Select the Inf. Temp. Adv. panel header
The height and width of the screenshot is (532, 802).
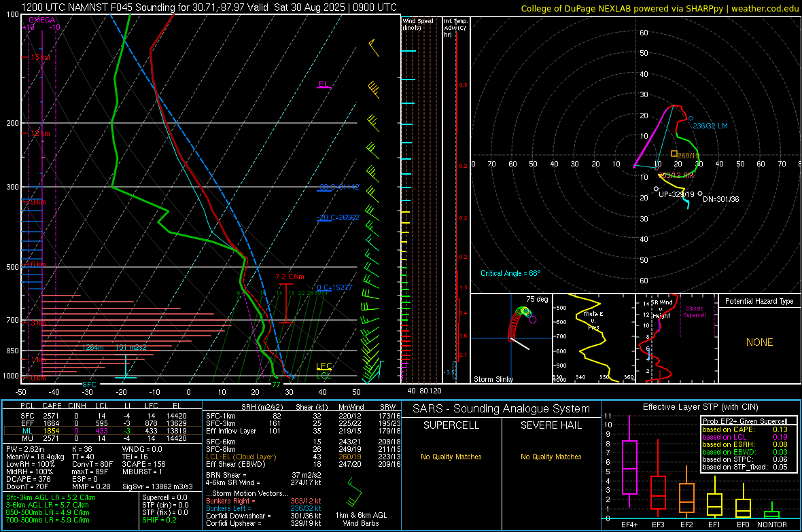(455, 28)
